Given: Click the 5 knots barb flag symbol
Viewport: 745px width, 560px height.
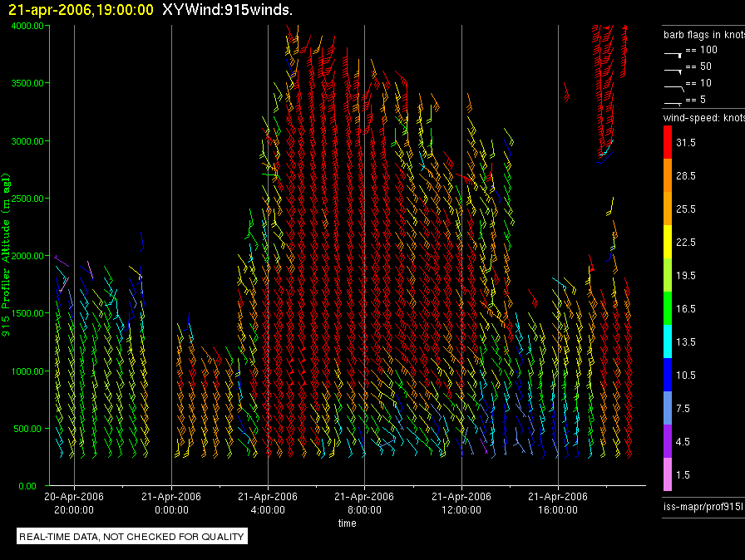Looking at the screenshot, I should pyautogui.click(x=673, y=100).
